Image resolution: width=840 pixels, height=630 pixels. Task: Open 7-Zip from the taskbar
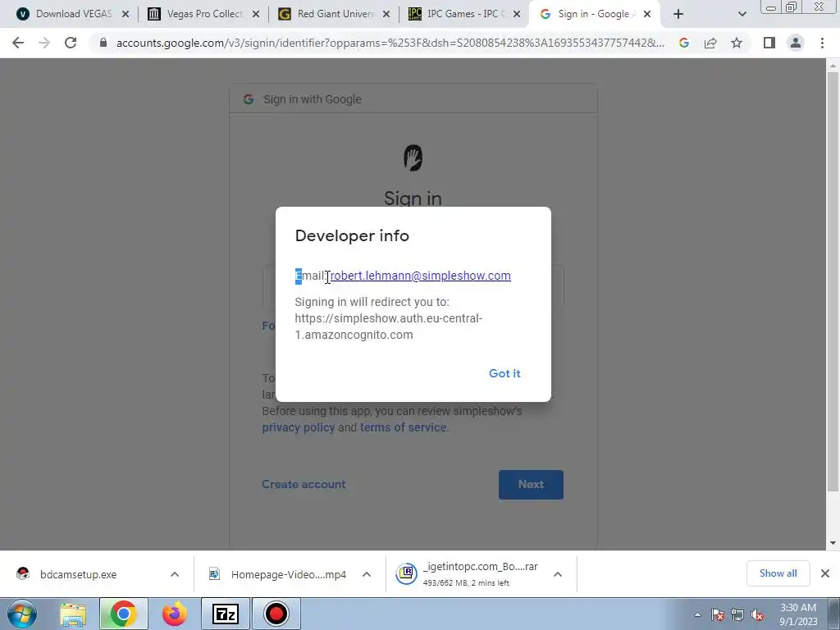coord(225,614)
